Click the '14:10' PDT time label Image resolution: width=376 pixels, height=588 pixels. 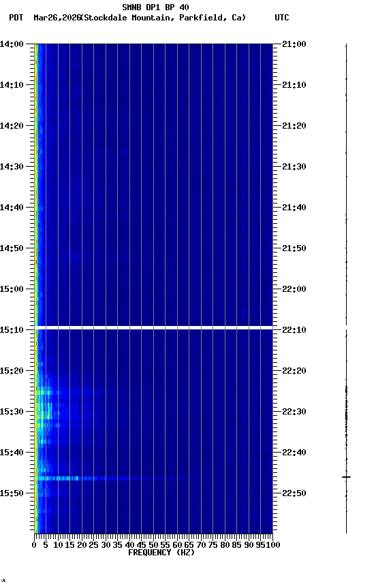(x=12, y=85)
